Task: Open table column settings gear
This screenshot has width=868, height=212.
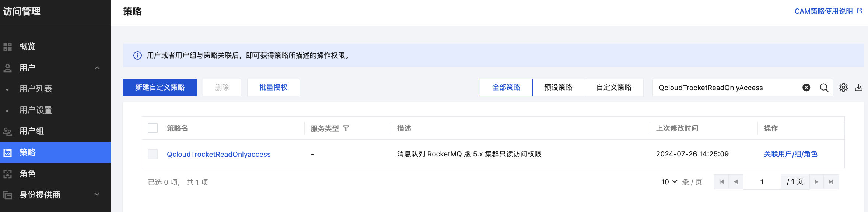Action: pyautogui.click(x=843, y=88)
